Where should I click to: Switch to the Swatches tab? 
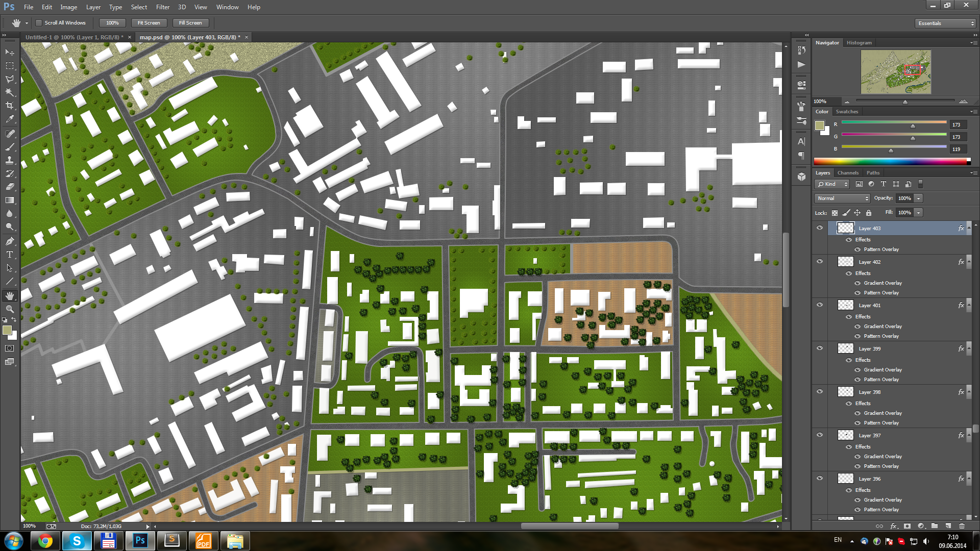tap(847, 111)
